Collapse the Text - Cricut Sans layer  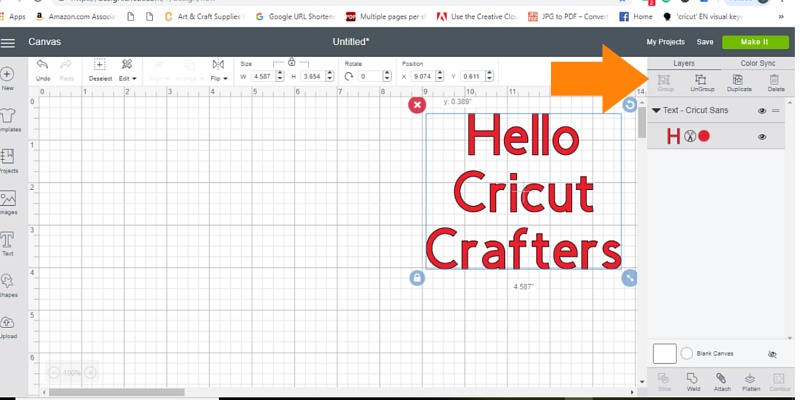[x=656, y=110]
